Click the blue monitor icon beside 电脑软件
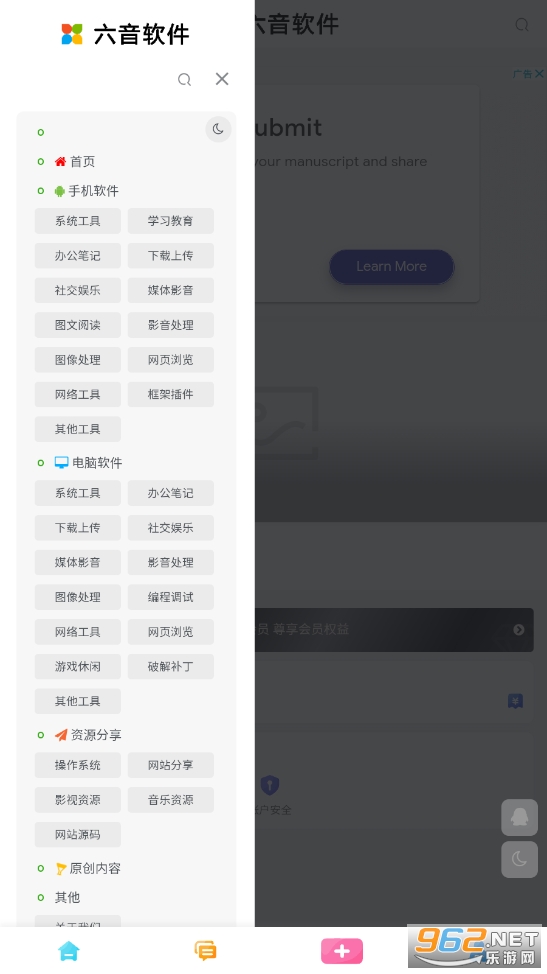547x974 pixels. 61,463
